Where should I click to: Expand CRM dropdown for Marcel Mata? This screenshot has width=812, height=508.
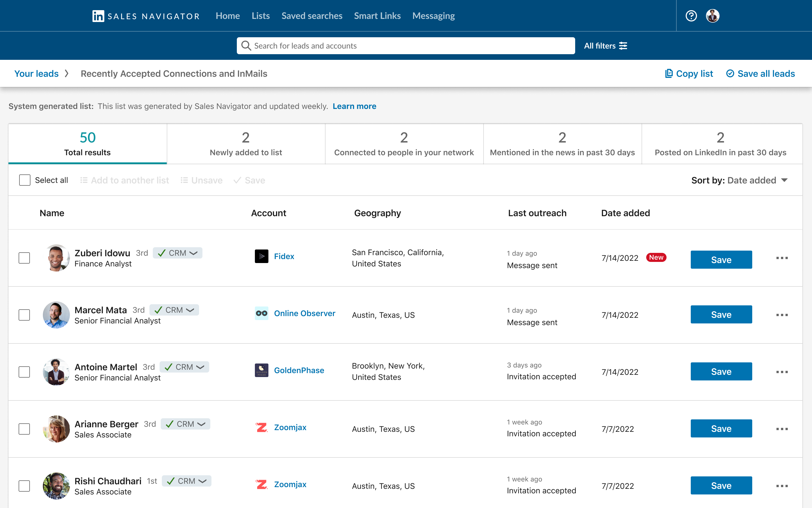(174, 310)
